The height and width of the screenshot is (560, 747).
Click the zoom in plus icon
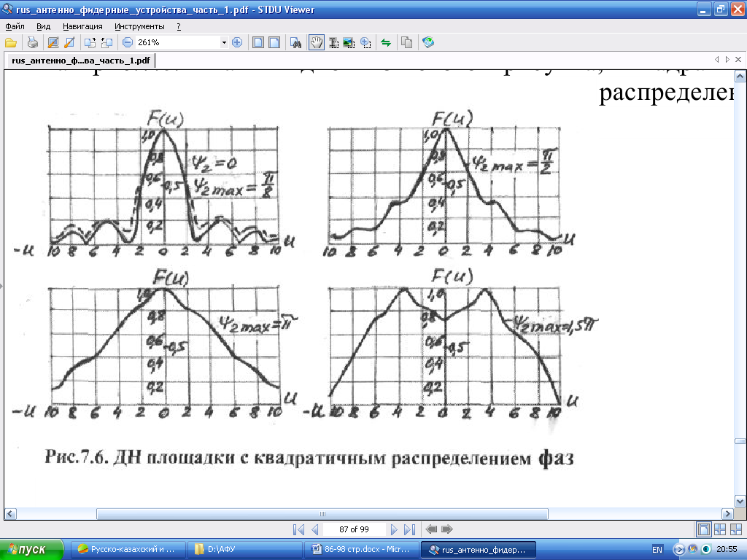pos(236,42)
